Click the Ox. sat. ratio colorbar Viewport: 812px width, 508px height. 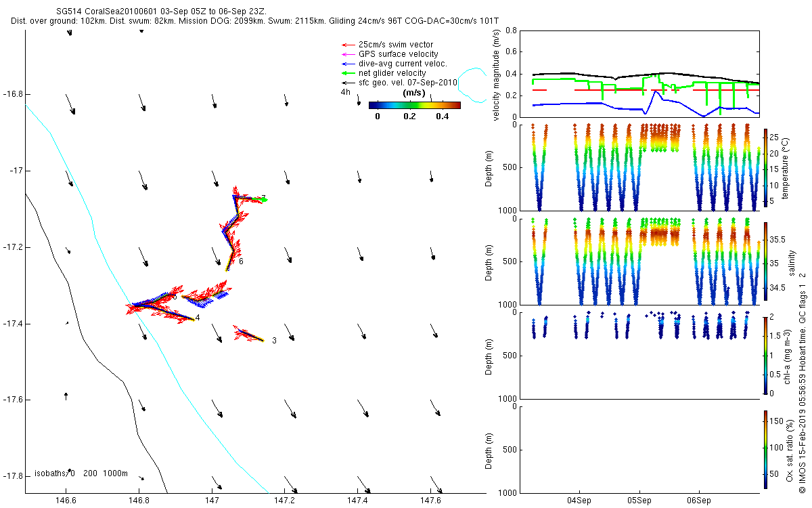[x=765, y=448]
